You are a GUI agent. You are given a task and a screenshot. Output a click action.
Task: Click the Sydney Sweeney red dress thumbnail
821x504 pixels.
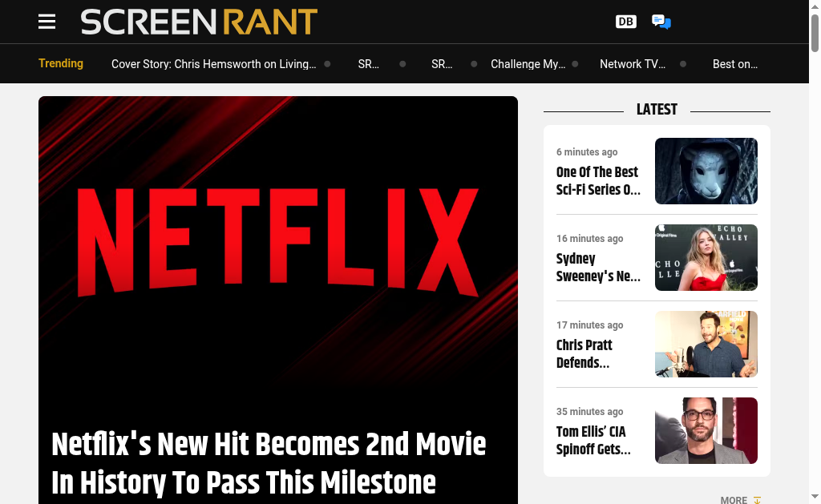pos(706,257)
